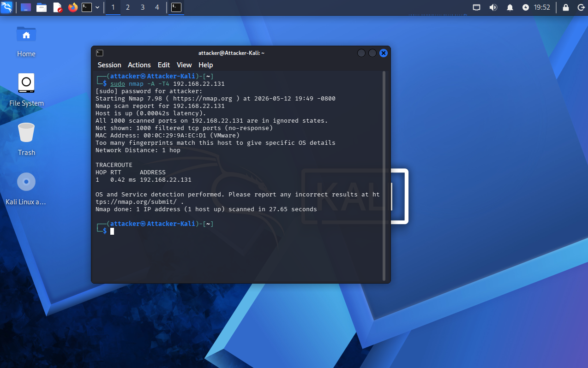Select the terminal window taskbar button
This screenshot has width=588, height=368.
[x=176, y=7]
